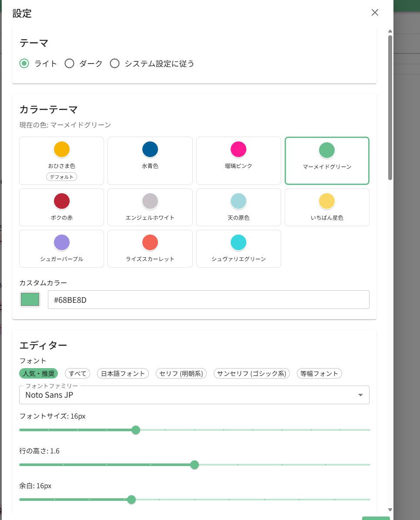The width and height of the screenshot is (420, 520).
Task: Choose the ライズスカーレット color theme
Action: (150, 248)
